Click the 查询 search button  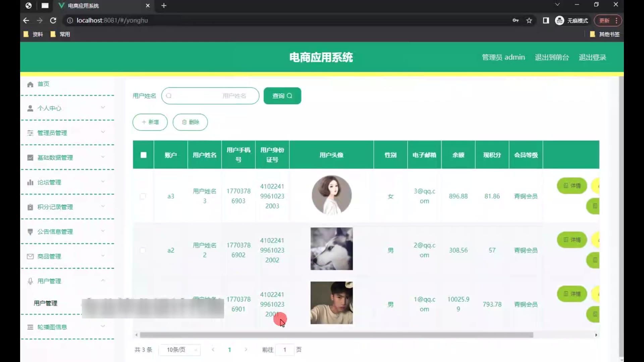click(x=282, y=96)
